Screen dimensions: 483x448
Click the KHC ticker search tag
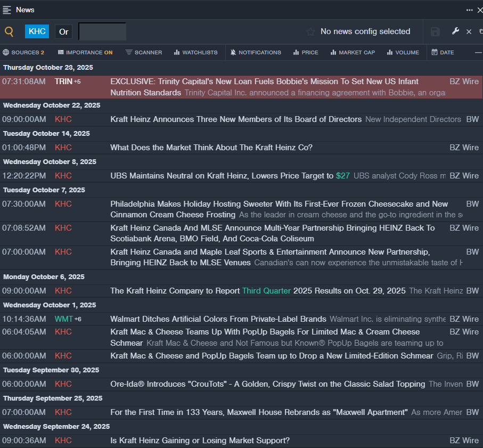[37, 31]
